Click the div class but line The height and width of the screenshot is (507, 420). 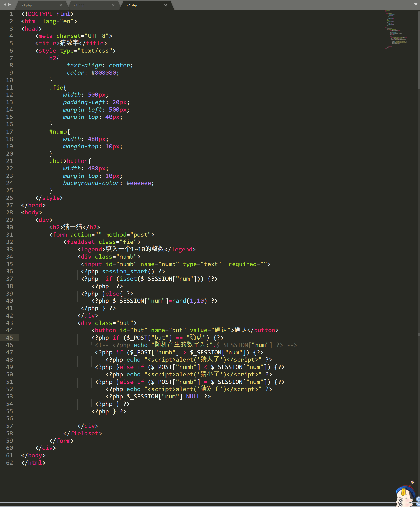coord(107,323)
